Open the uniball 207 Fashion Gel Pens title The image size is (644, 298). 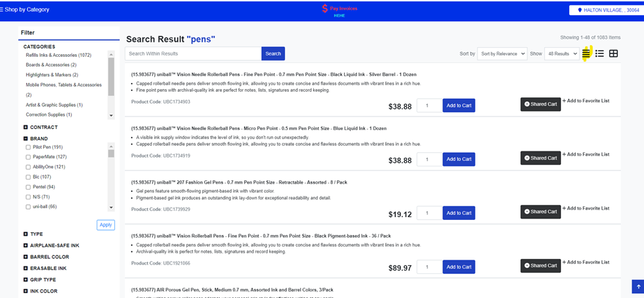(239, 182)
